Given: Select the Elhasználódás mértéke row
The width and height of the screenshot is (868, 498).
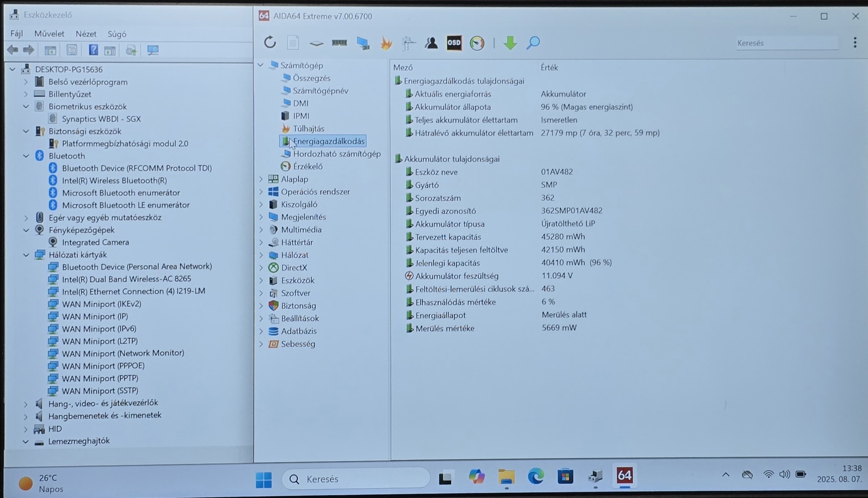Looking at the screenshot, I should pyautogui.click(x=481, y=302).
